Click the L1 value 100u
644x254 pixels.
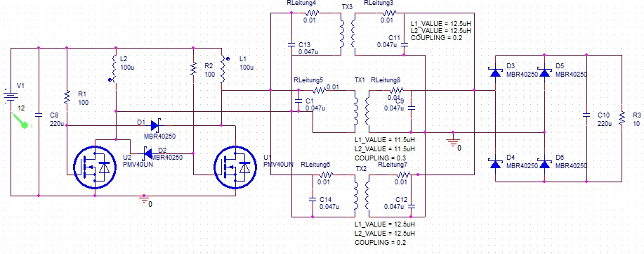(247, 68)
